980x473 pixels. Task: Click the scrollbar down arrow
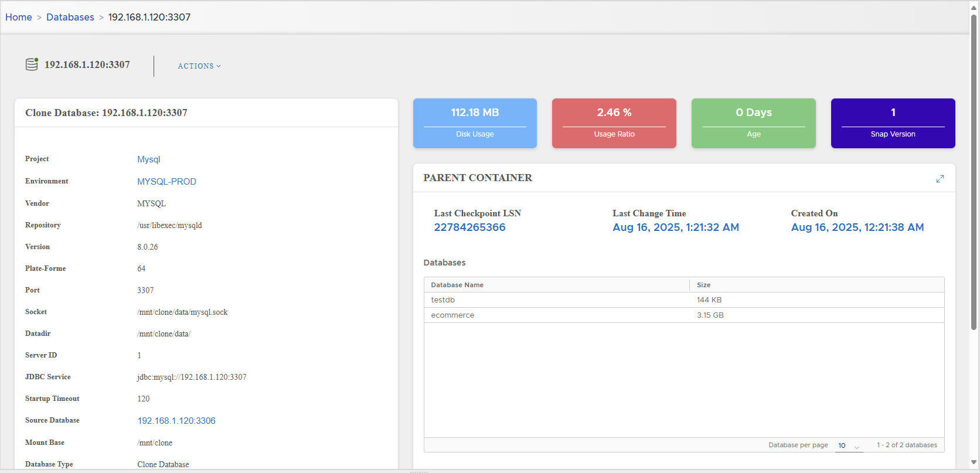(974, 462)
